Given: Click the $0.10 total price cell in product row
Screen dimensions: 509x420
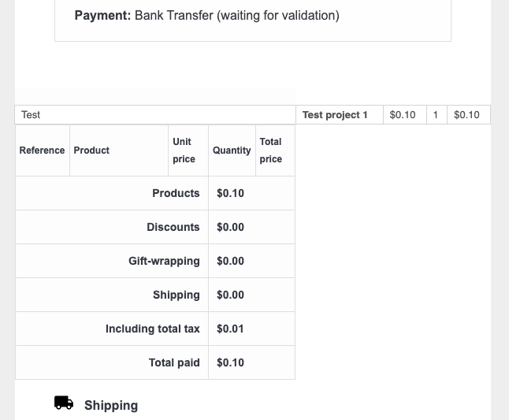Looking at the screenshot, I should point(469,114).
